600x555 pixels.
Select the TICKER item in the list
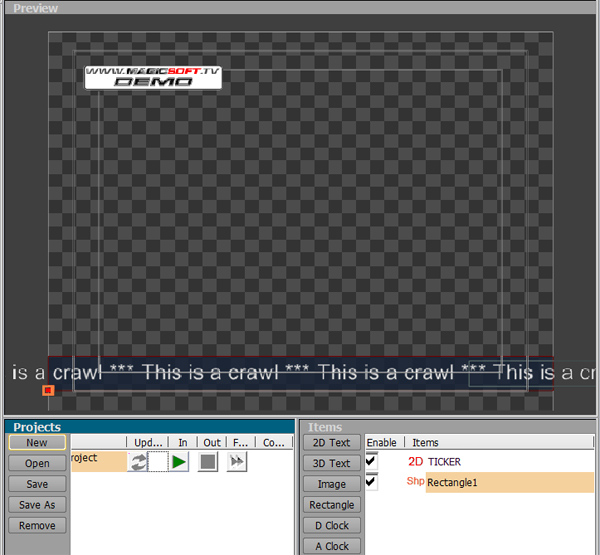pos(444,462)
